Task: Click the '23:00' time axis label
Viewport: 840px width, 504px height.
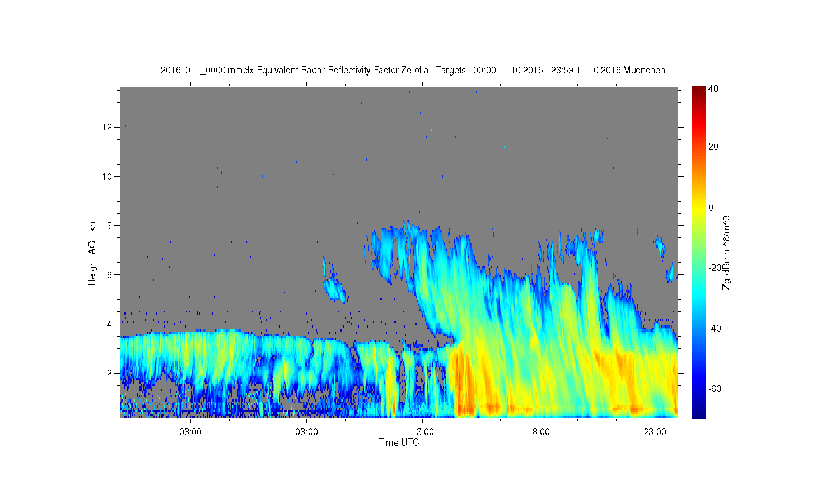Action: [655, 432]
